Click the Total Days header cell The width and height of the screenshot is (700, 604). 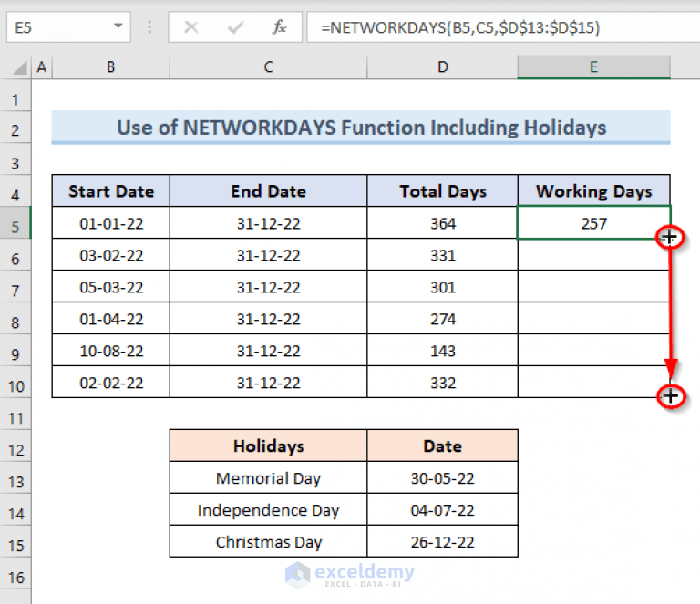(442, 191)
